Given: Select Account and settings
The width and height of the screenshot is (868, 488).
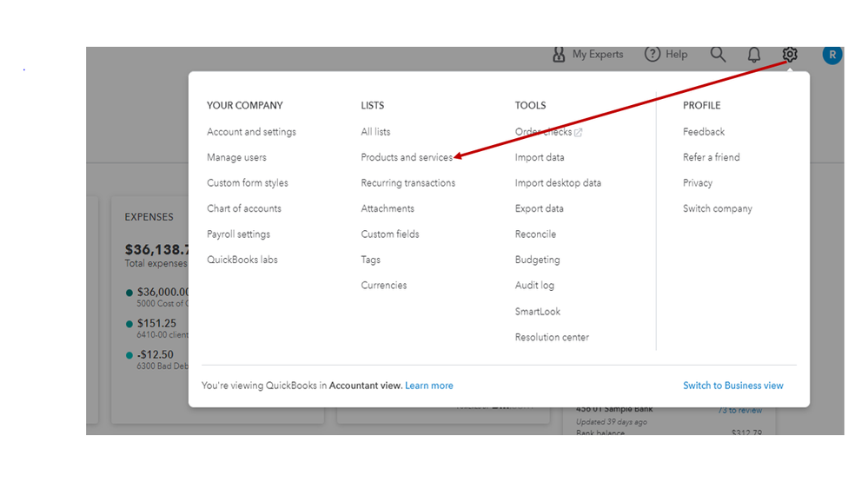Looking at the screenshot, I should pos(251,132).
